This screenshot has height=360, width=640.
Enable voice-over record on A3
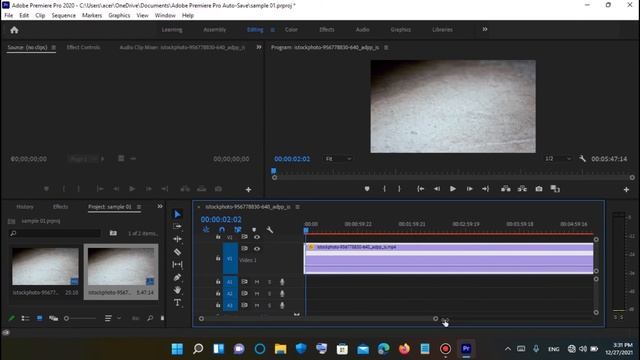282,305
